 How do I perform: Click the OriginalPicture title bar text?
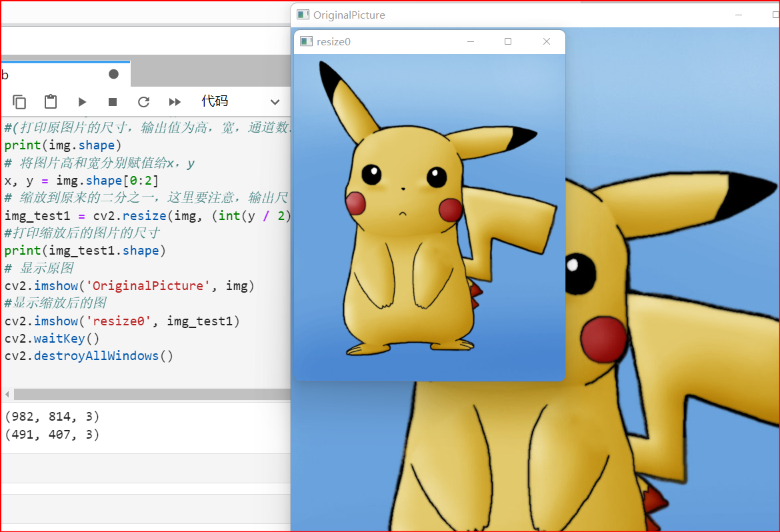[x=349, y=15]
